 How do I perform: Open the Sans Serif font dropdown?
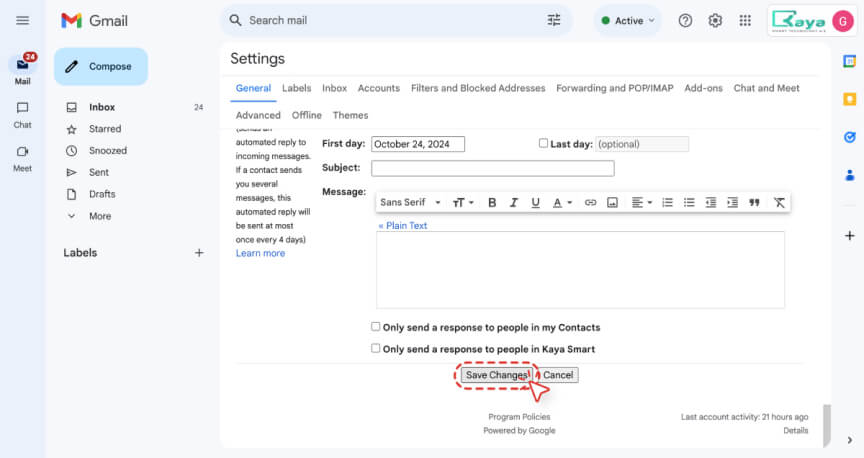pos(411,203)
